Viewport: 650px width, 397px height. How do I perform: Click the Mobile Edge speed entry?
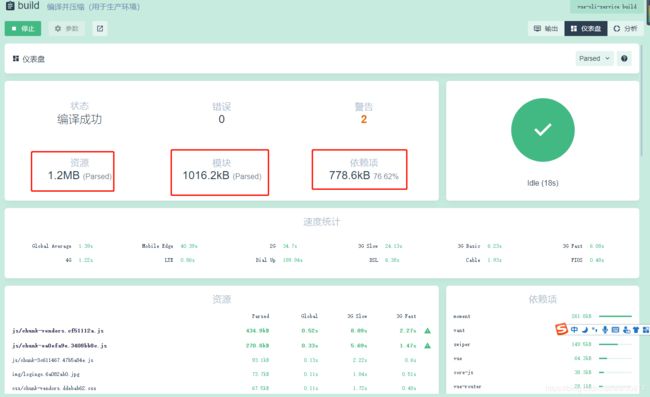[x=169, y=246]
